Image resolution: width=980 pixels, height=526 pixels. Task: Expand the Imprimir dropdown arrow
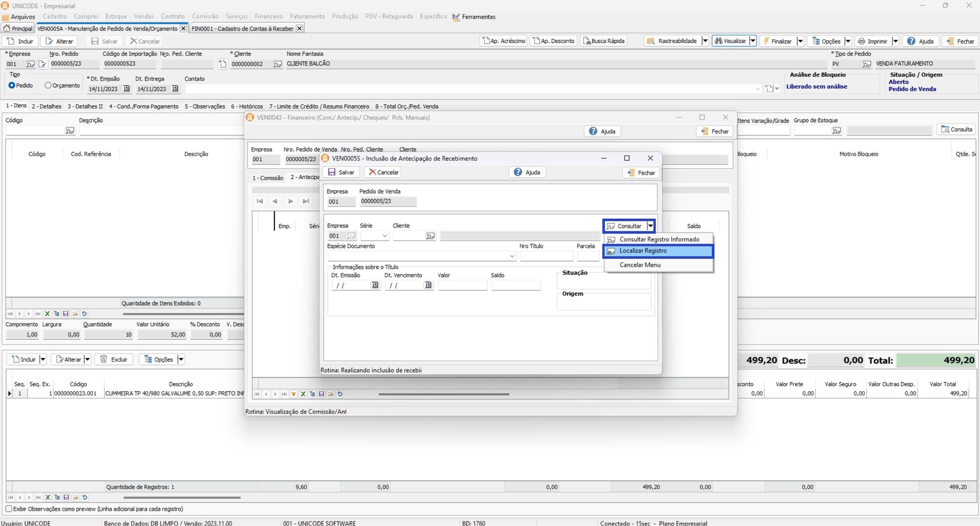click(895, 41)
